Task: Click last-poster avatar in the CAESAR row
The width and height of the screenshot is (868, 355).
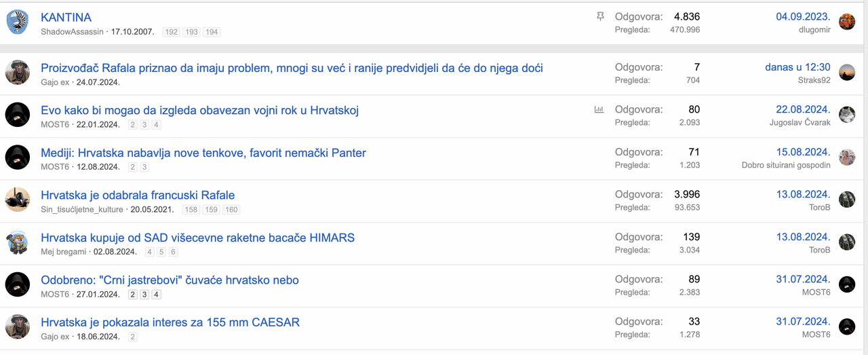Action: tap(847, 326)
